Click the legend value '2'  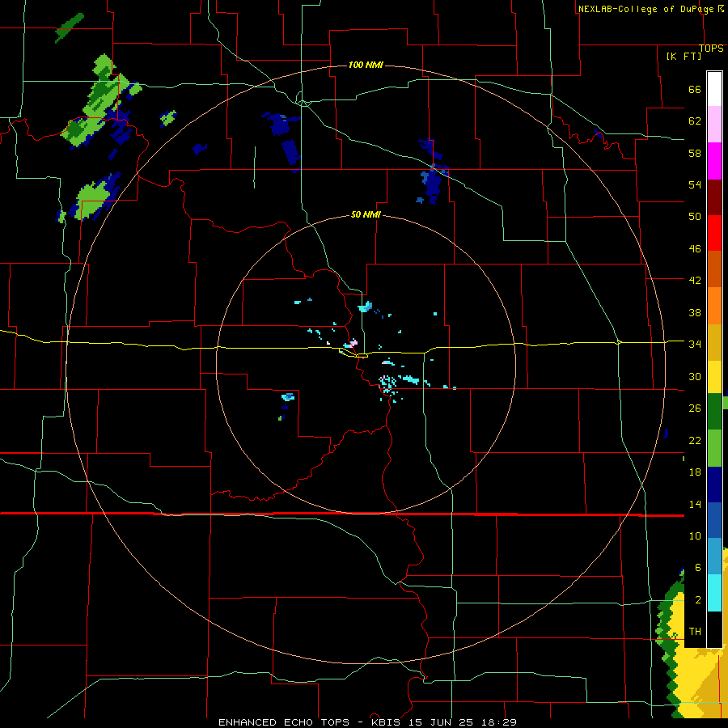tap(698, 600)
